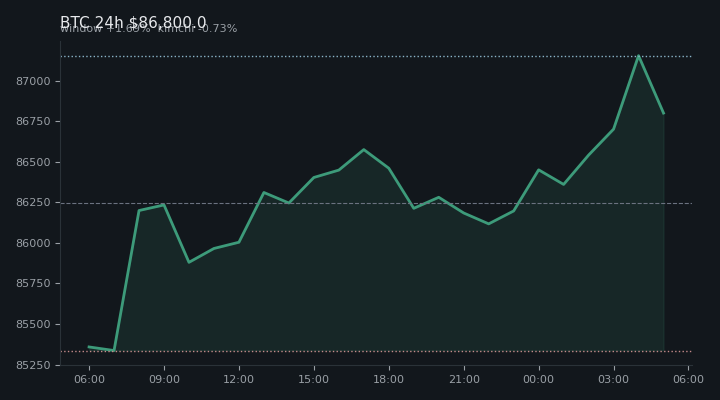Click the "86000" y-axis label
This screenshot has height=400, width=720.
[x=33, y=243]
